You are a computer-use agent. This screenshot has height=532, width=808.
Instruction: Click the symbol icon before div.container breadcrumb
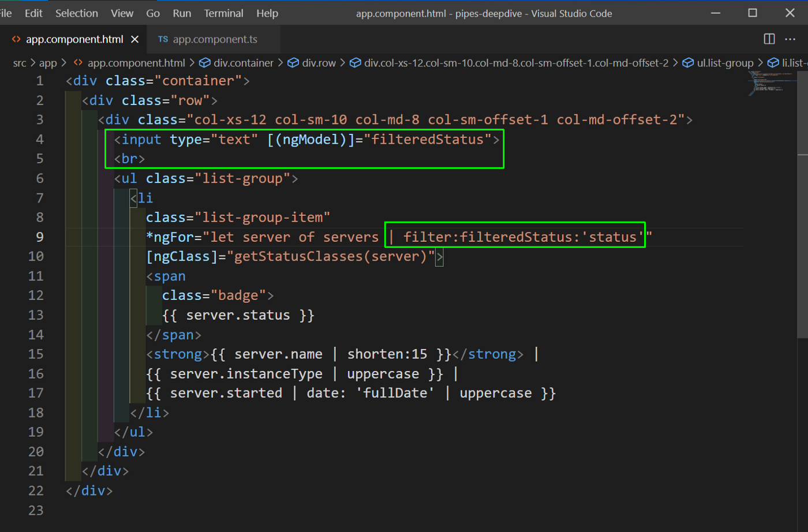[x=205, y=63]
